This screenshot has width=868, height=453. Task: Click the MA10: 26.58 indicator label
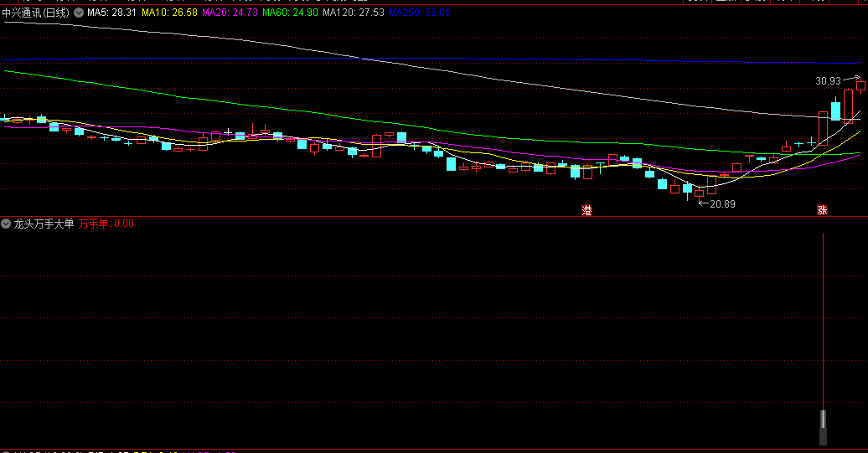coord(169,13)
